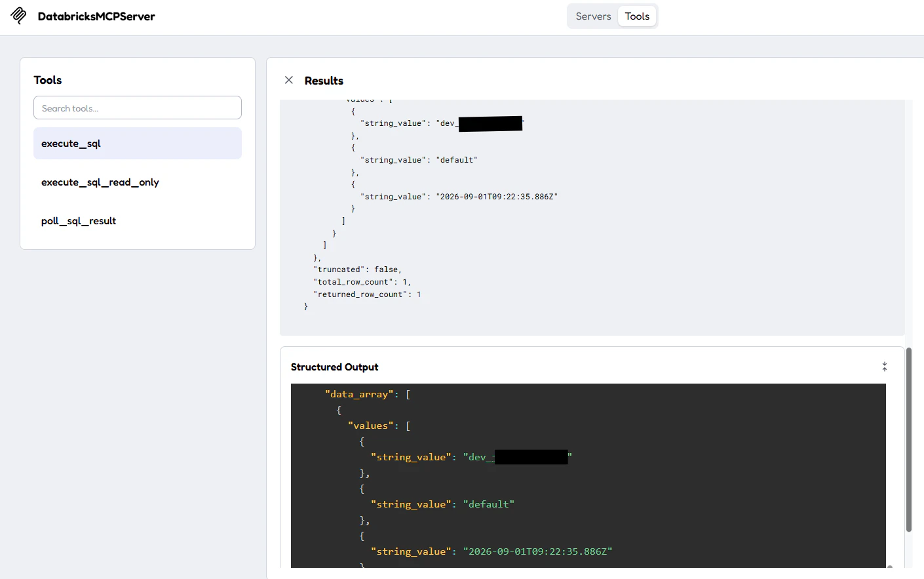Switch to the Servers tab
This screenshot has width=924, height=579.
(593, 16)
